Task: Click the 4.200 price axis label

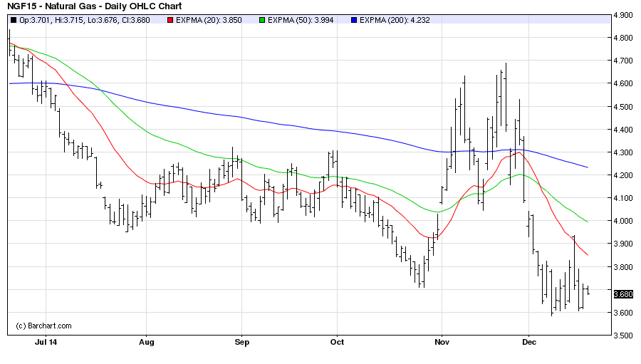Action: coord(623,175)
